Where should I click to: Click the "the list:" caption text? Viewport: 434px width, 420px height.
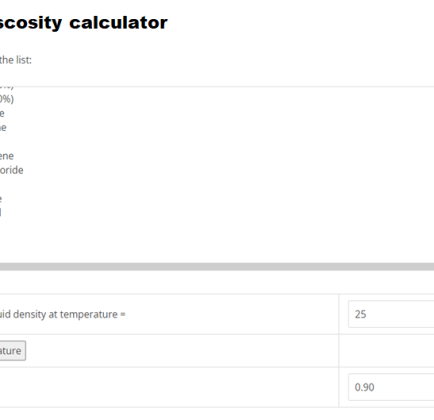click(16, 60)
